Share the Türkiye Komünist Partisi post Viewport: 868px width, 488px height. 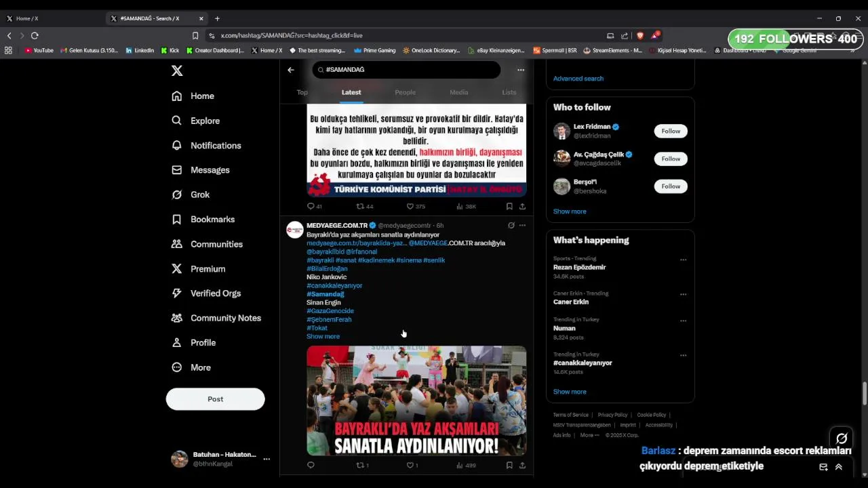[522, 206]
